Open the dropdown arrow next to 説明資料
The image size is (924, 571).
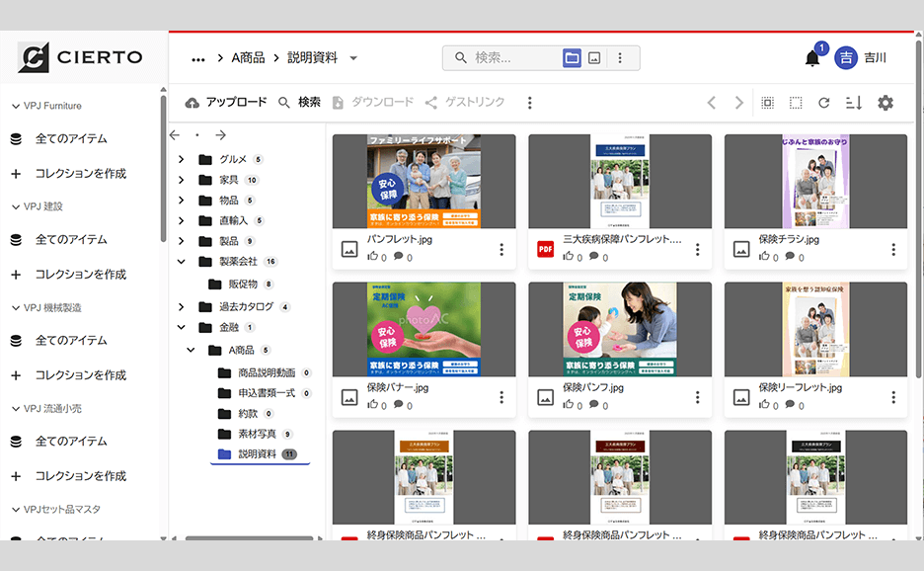352,57
